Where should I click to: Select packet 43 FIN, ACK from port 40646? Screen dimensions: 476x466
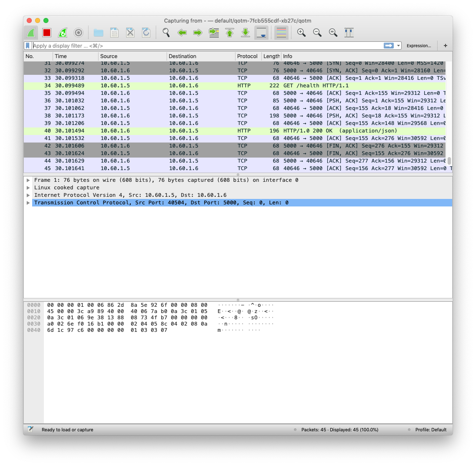pos(235,153)
